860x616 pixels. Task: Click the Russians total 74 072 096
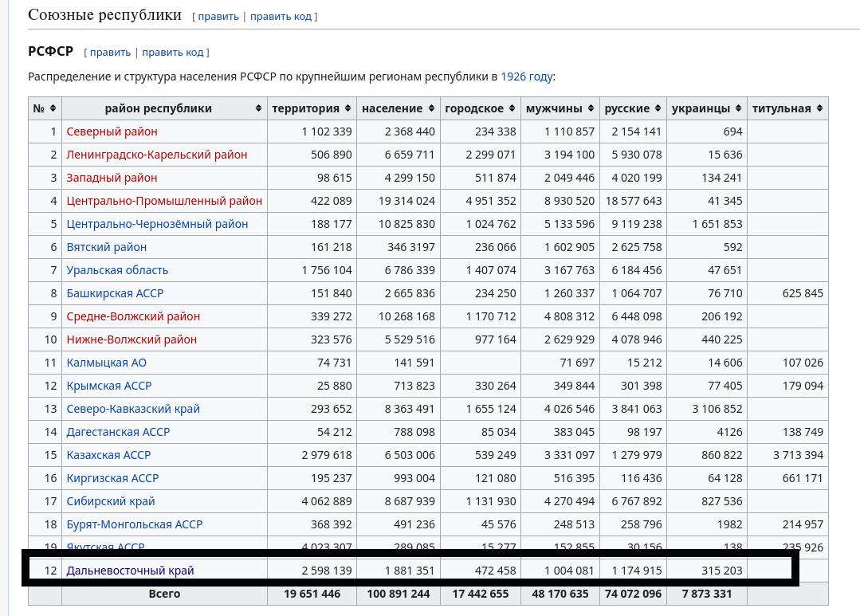[634, 594]
